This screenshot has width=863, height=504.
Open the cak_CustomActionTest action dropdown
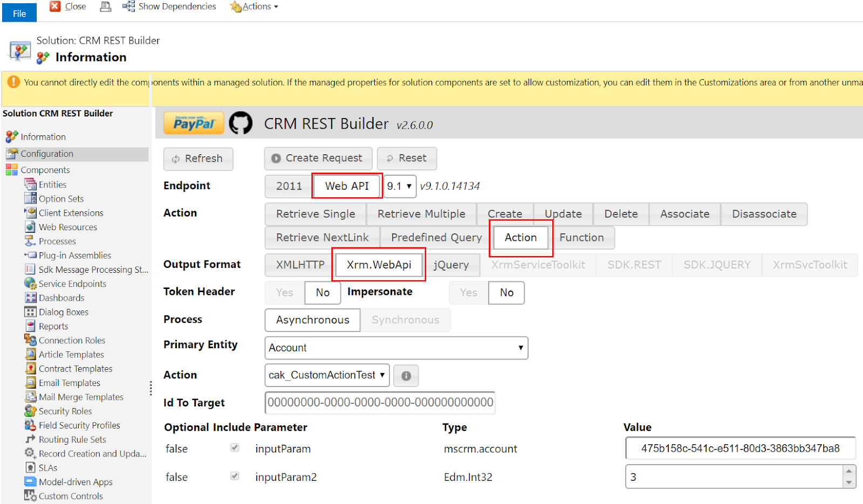(x=327, y=375)
